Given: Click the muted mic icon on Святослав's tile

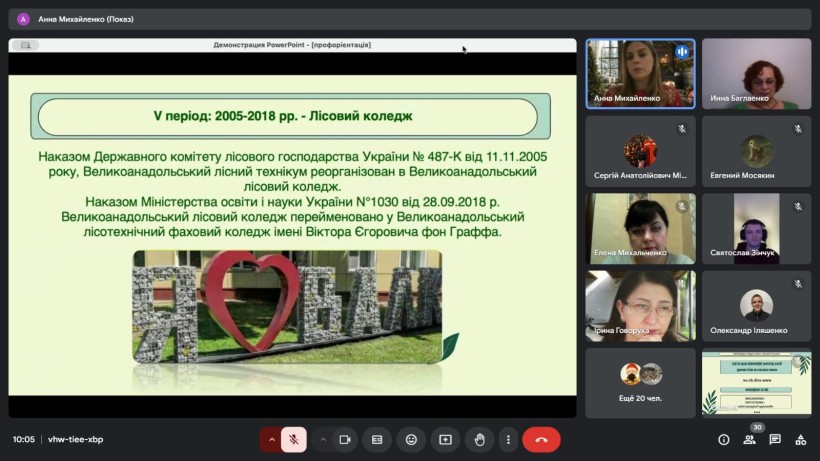Looking at the screenshot, I should (798, 206).
